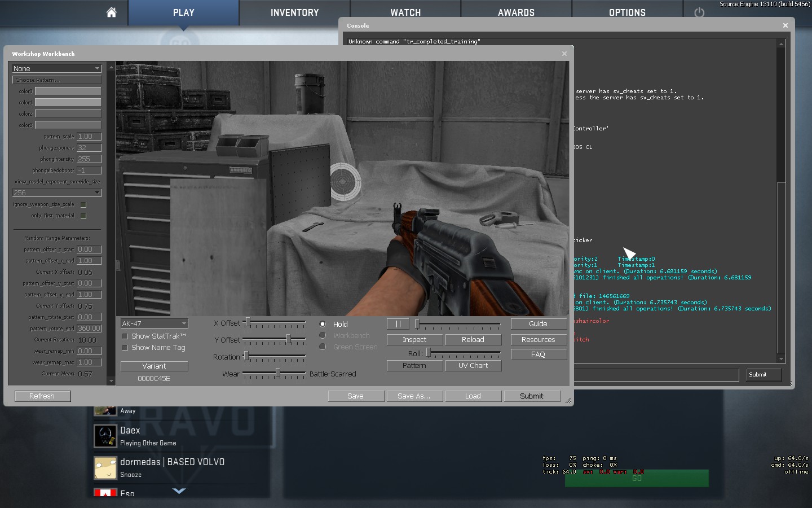Image resolution: width=812 pixels, height=508 pixels.
Task: Open the WATCH tab
Action: click(x=405, y=12)
